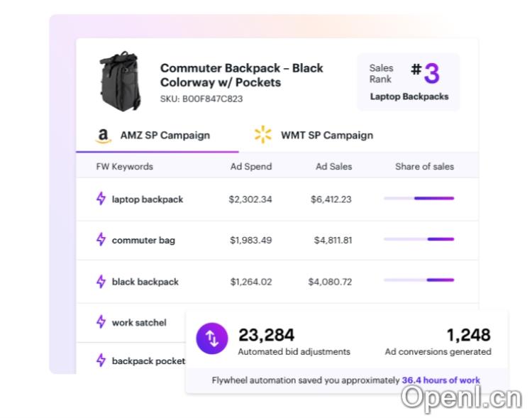Click lightning icon beside laptop backpack

101,199
